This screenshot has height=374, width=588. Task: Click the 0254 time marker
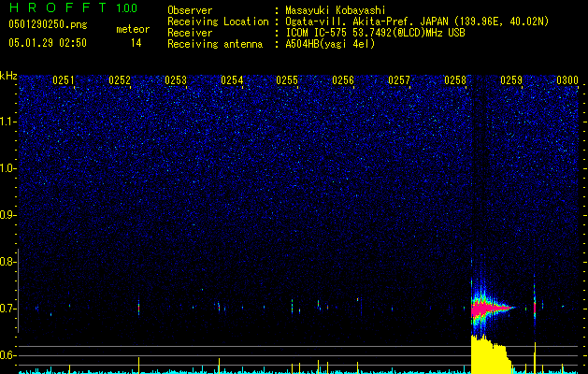click(232, 80)
